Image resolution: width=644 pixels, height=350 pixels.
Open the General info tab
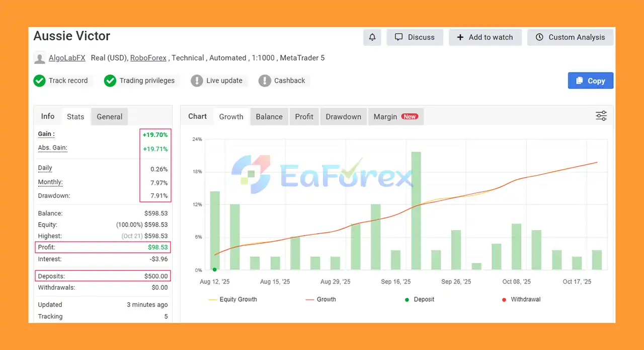pos(109,117)
